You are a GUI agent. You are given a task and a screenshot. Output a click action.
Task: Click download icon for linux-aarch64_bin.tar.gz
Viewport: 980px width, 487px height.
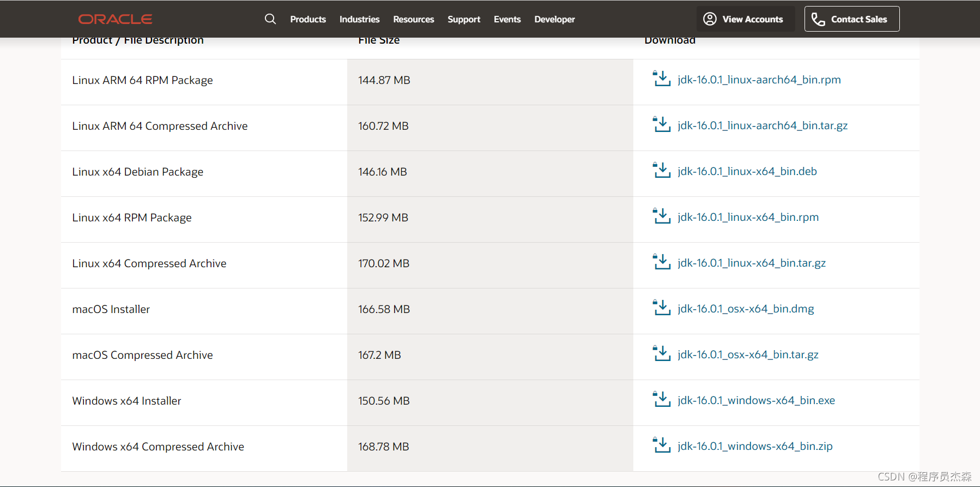[662, 124]
